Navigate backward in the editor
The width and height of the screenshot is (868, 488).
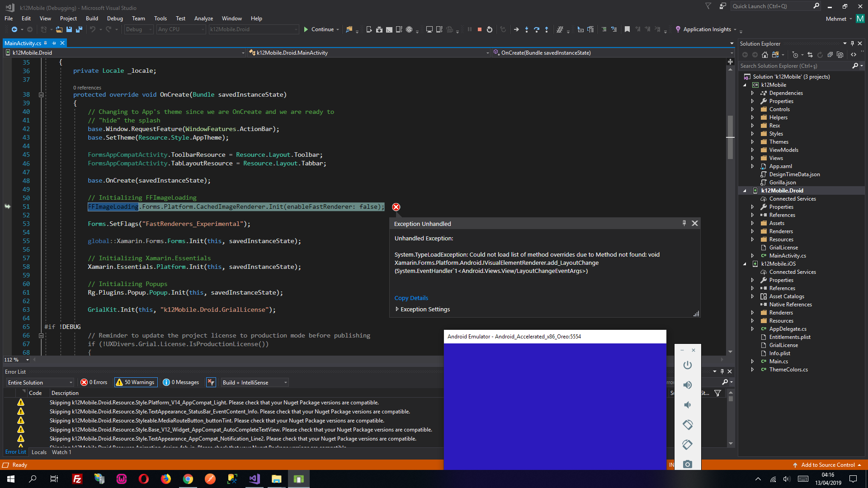14,29
